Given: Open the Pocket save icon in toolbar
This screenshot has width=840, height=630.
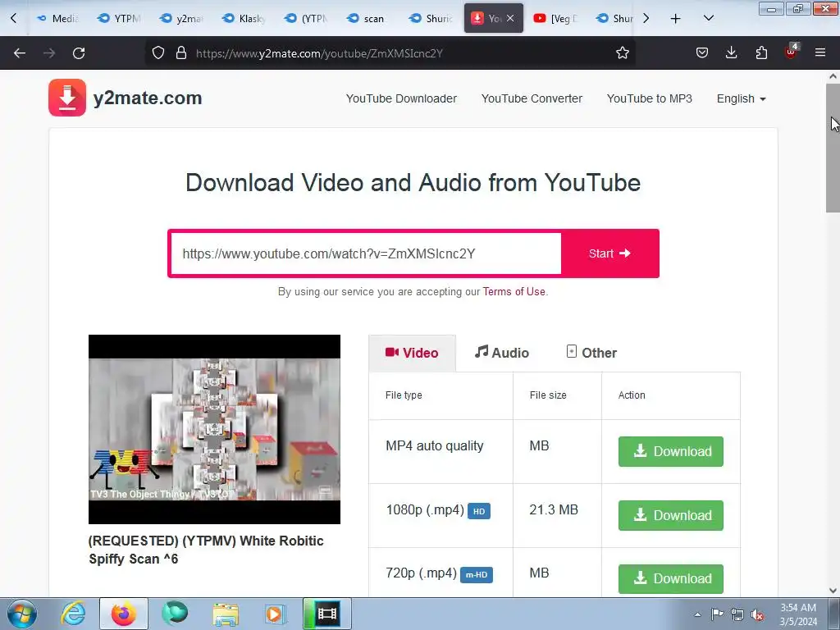Looking at the screenshot, I should (702, 52).
